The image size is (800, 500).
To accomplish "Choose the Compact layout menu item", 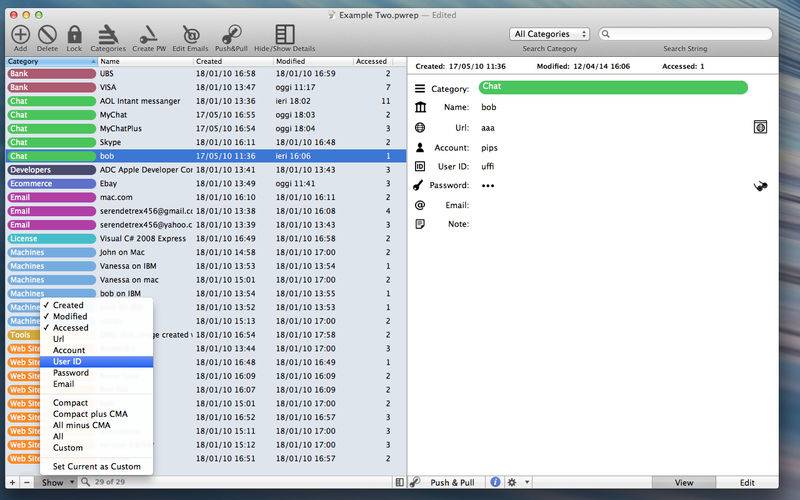I will tap(96, 403).
